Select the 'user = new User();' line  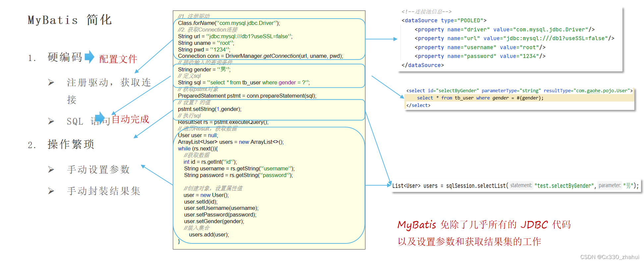pos(206,195)
